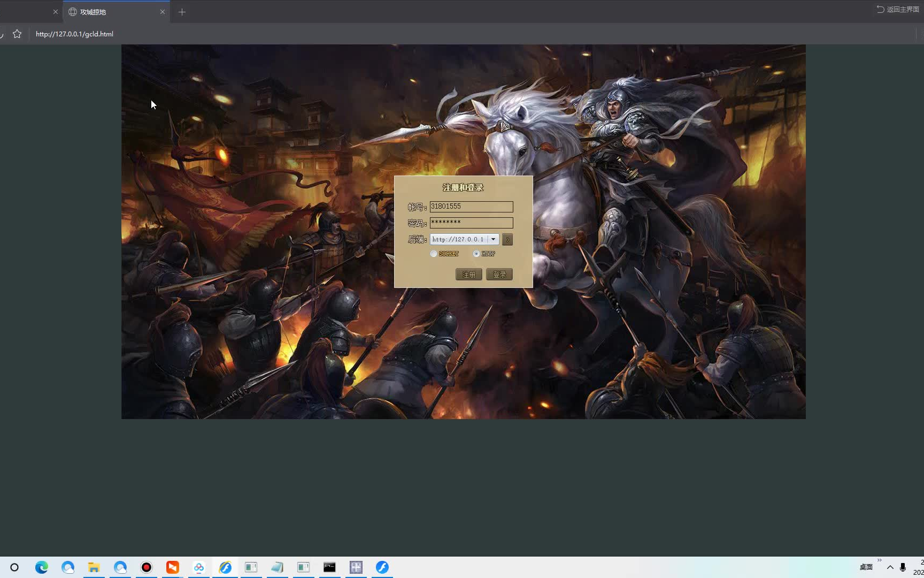This screenshot has width=924, height=578.
Task: Open File Explorer from the taskbar
Action: (94, 567)
